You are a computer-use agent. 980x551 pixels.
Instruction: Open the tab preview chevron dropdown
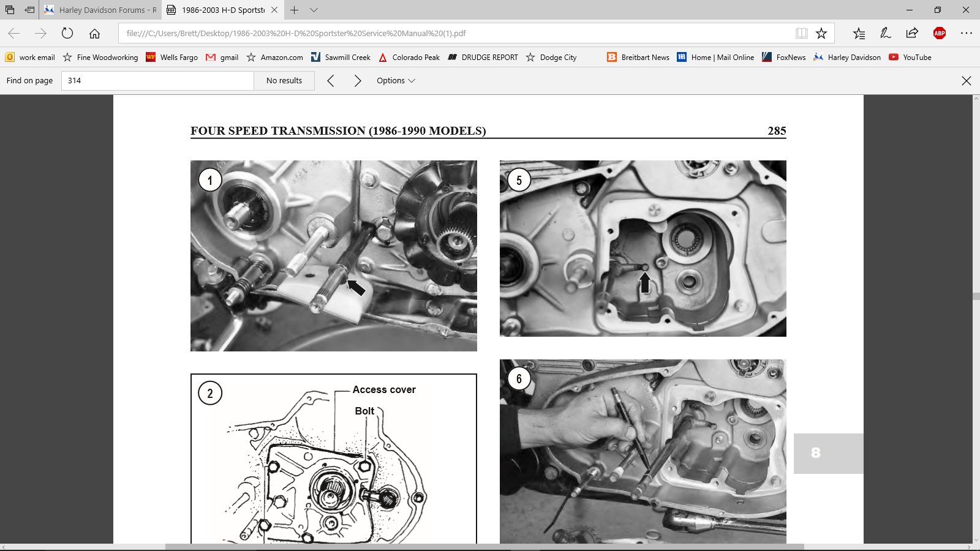[314, 10]
